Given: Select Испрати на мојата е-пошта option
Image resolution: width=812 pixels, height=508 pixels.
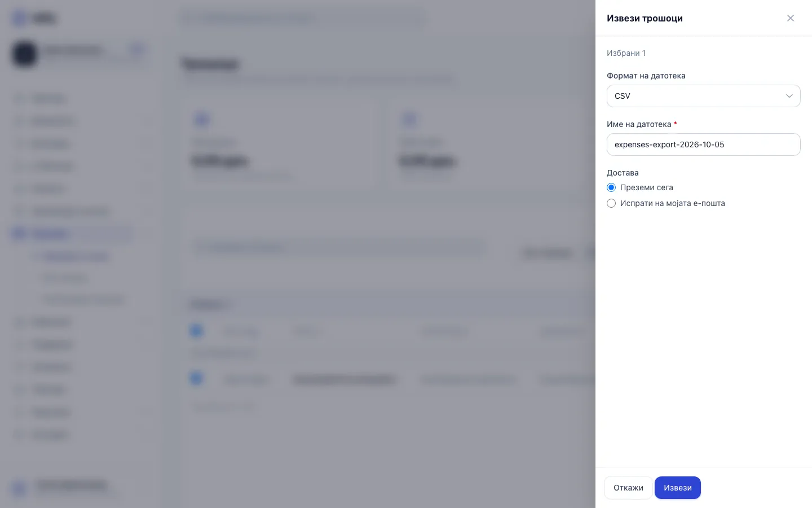Looking at the screenshot, I should pos(611,203).
